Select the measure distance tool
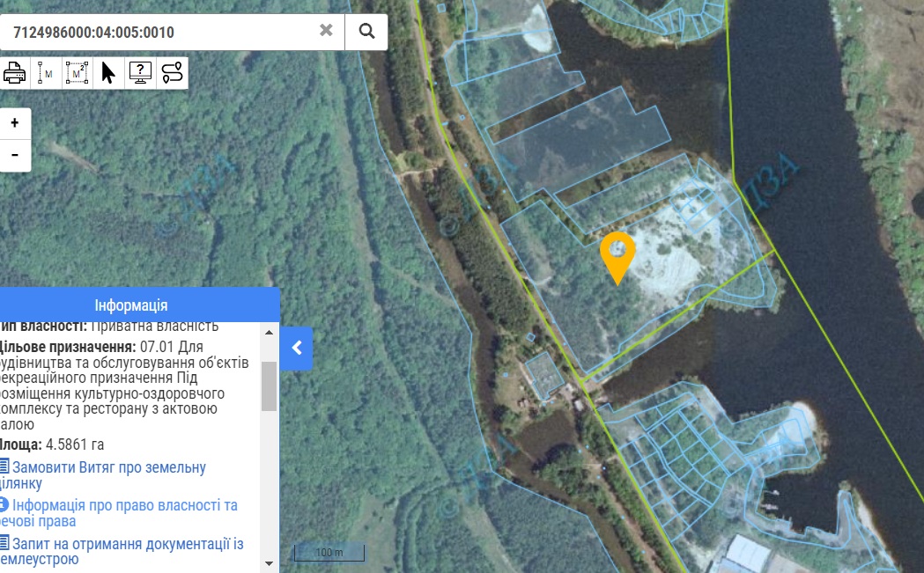The image size is (924, 573). coord(45,73)
